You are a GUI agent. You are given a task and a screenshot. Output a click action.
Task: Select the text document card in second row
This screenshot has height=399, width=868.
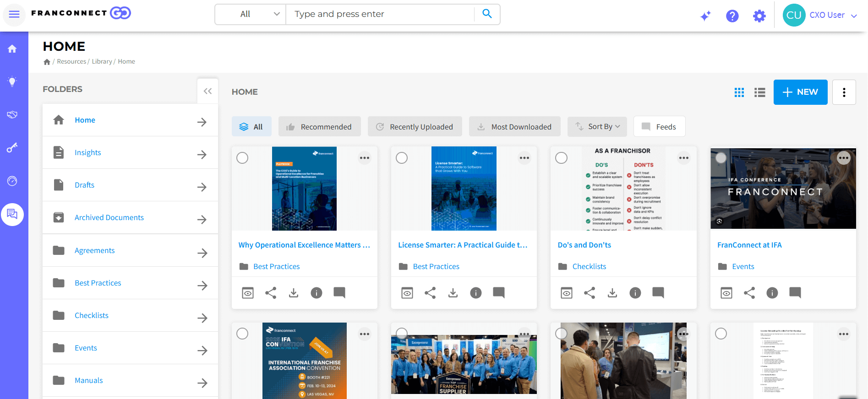click(x=721, y=334)
